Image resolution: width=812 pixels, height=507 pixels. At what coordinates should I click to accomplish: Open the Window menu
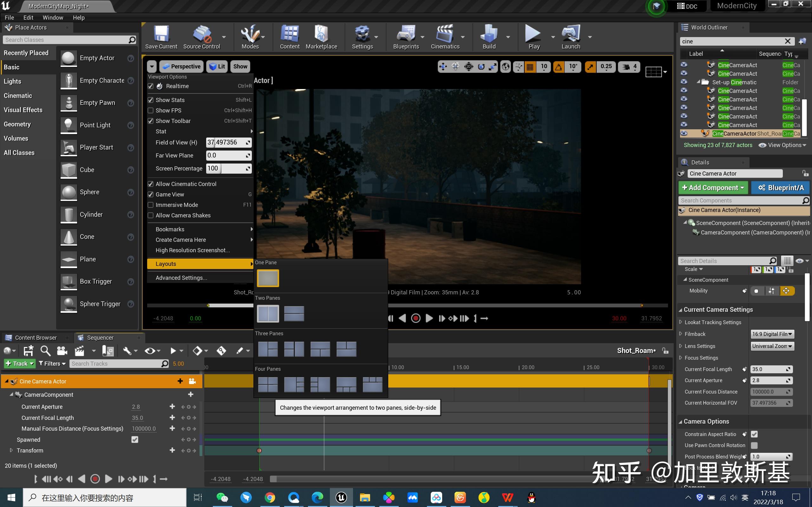coord(53,17)
